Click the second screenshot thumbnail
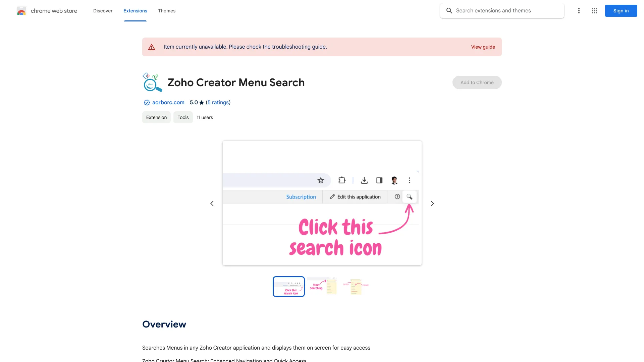Image resolution: width=644 pixels, height=362 pixels. click(322, 286)
